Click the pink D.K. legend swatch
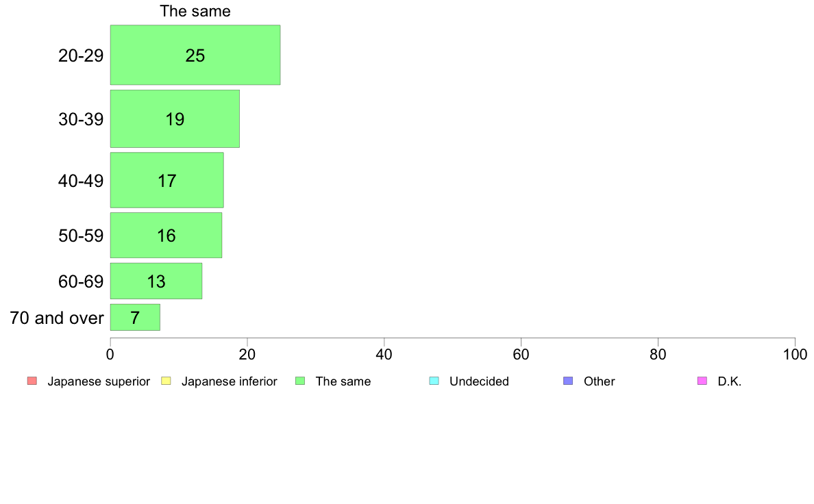The image size is (814, 504). 702,381
